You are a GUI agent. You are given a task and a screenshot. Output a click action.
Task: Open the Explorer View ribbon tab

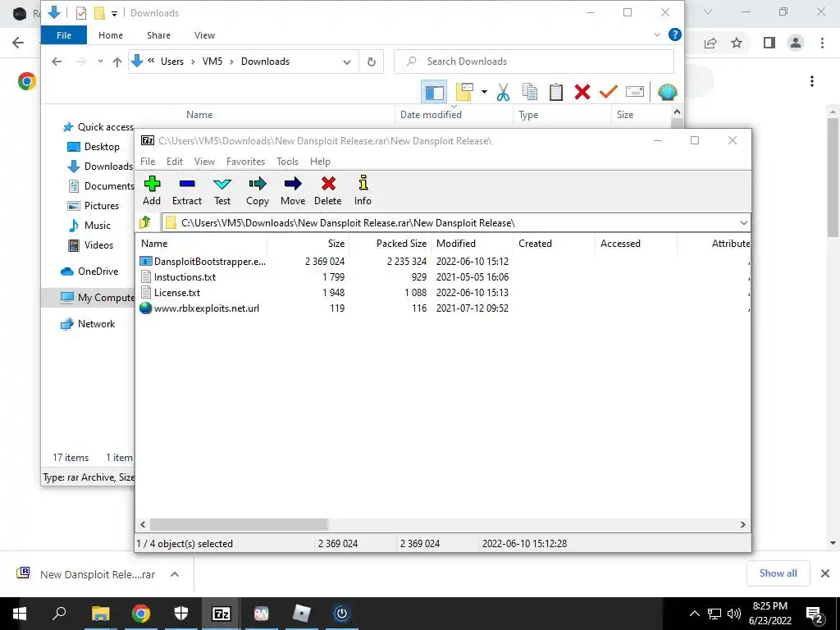click(204, 35)
